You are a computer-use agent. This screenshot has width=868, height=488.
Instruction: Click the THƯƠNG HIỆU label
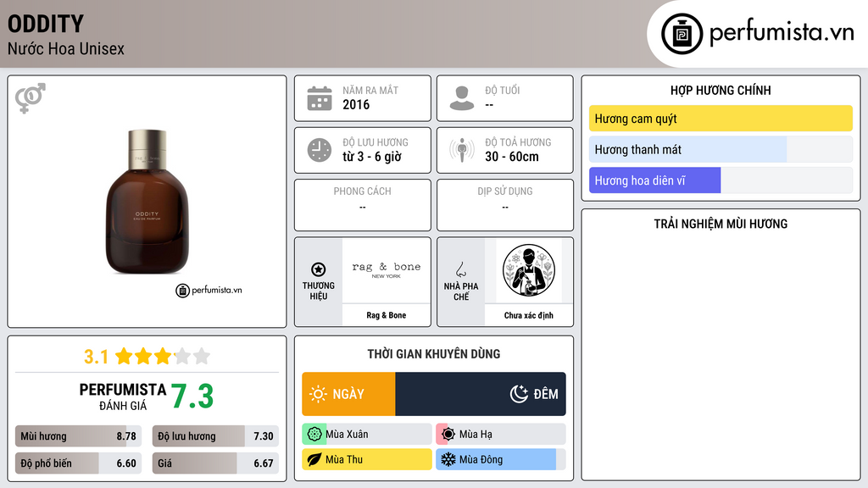(x=319, y=291)
